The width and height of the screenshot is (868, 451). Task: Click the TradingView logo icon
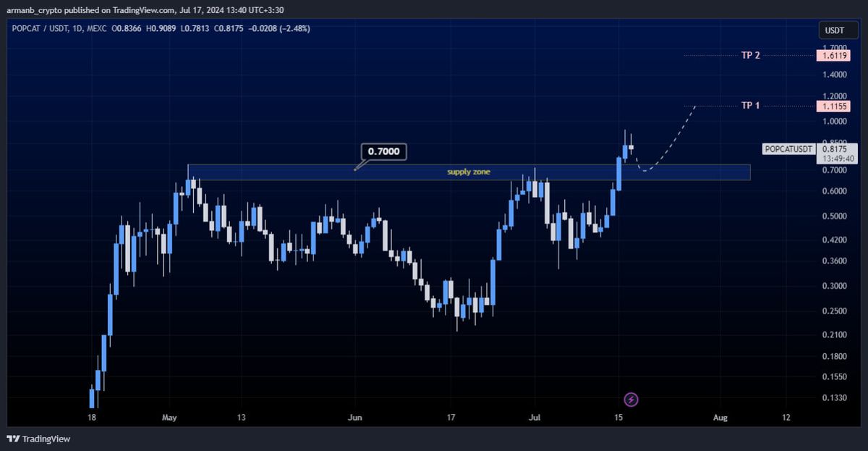[13, 439]
